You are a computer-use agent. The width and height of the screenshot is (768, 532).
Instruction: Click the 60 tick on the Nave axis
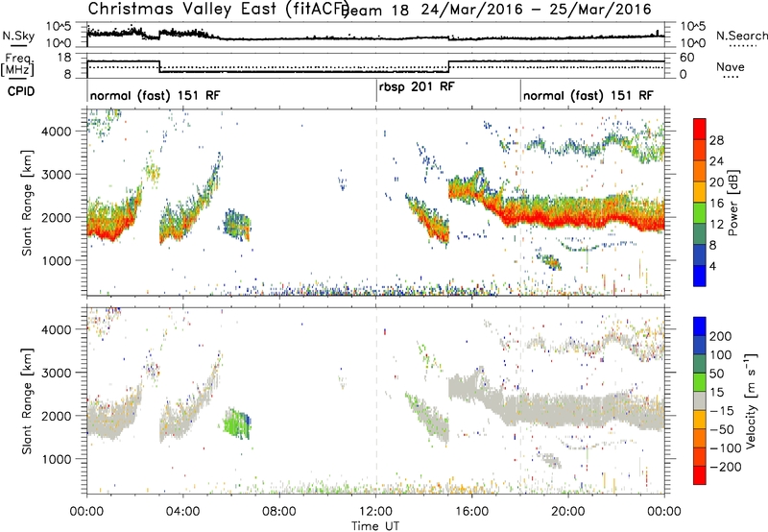(x=686, y=58)
